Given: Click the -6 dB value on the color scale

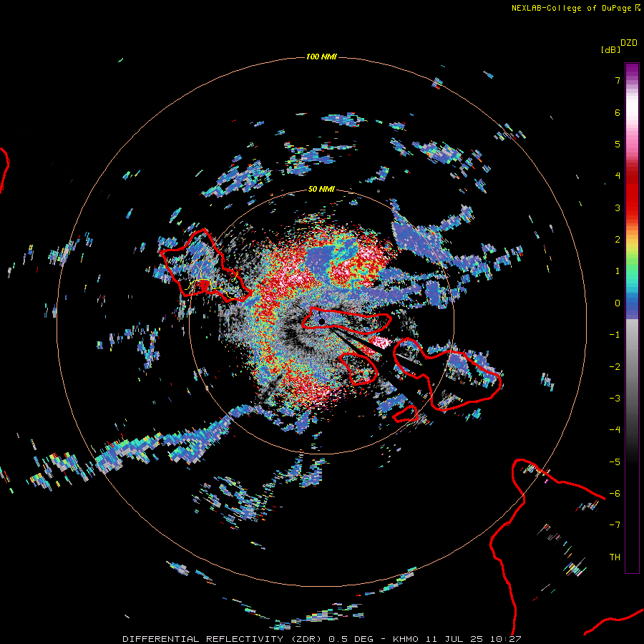Looking at the screenshot, I should tap(615, 494).
